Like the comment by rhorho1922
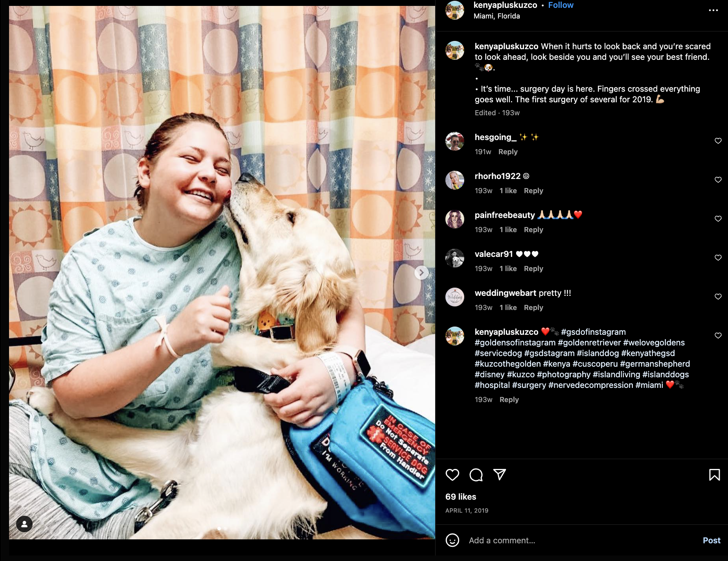The width and height of the screenshot is (728, 561). (718, 180)
